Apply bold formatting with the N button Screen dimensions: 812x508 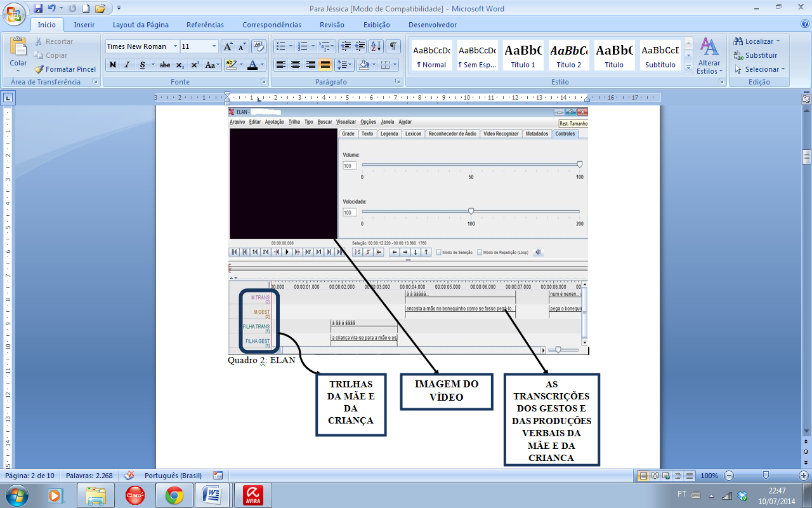[x=113, y=65]
